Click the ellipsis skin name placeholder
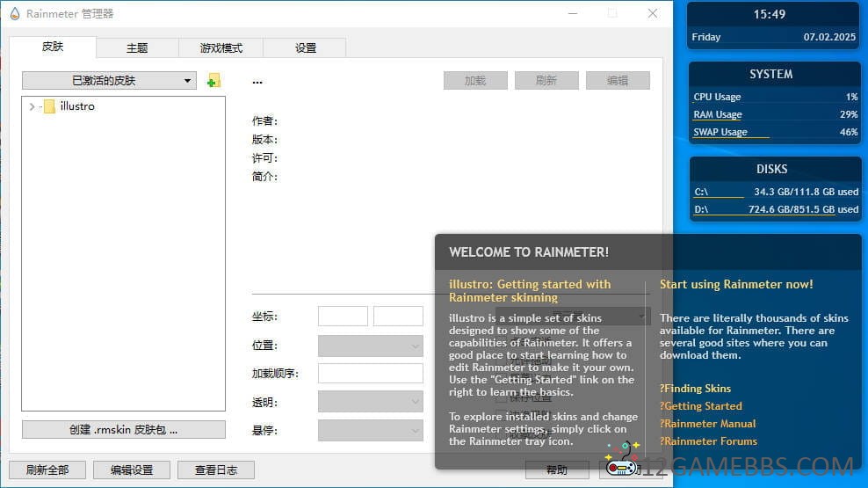The image size is (868, 488). tap(257, 82)
